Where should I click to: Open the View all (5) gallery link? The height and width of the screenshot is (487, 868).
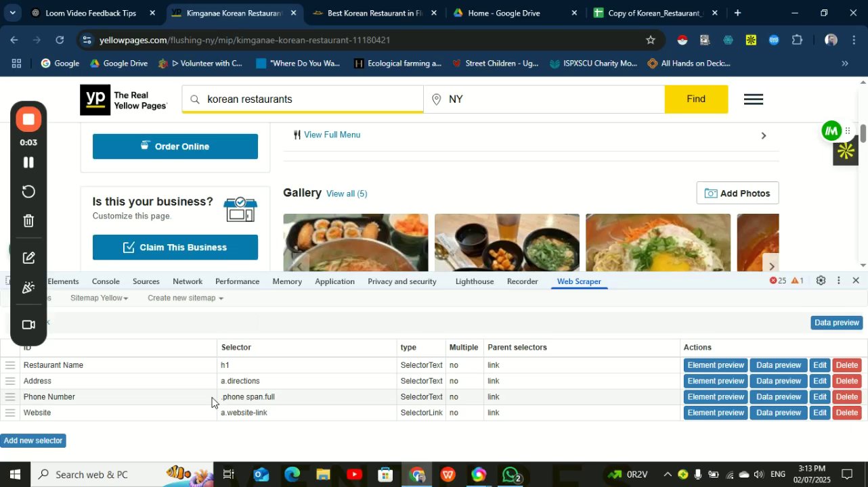click(347, 194)
